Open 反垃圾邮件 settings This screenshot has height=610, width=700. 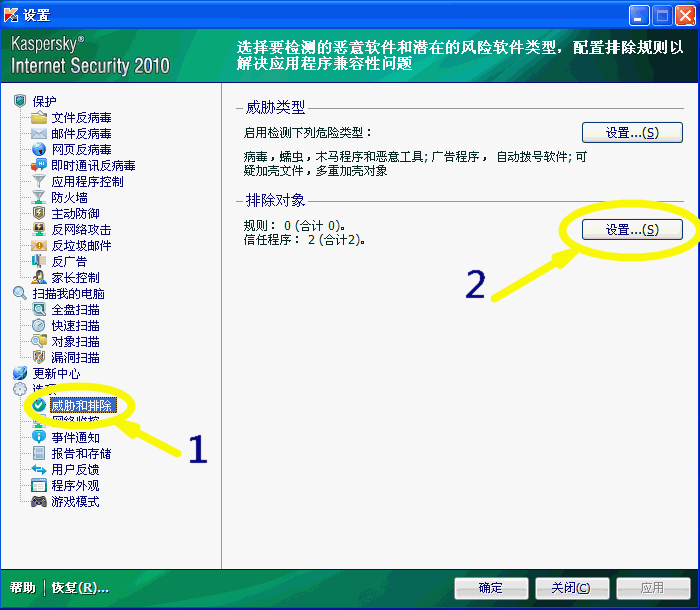point(81,246)
